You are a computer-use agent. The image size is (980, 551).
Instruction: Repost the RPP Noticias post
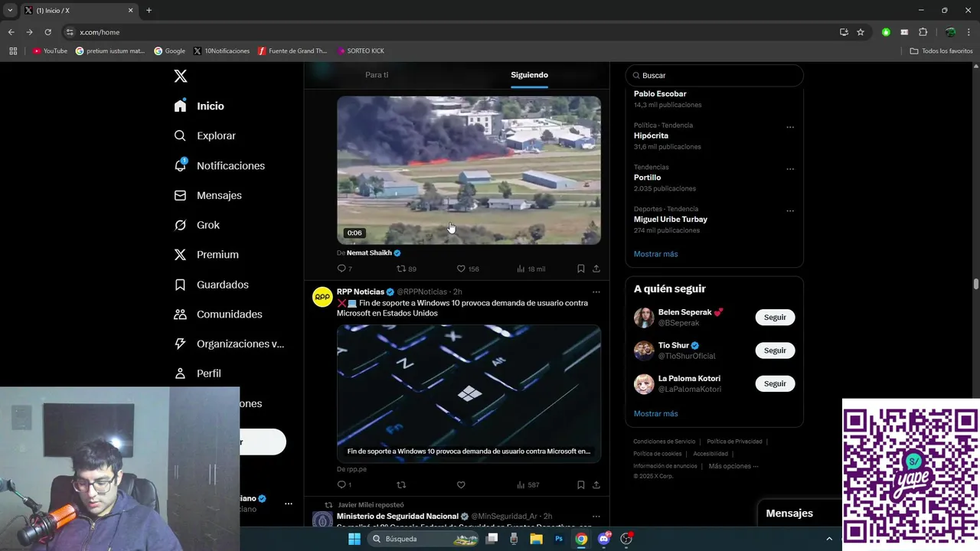coord(401,484)
